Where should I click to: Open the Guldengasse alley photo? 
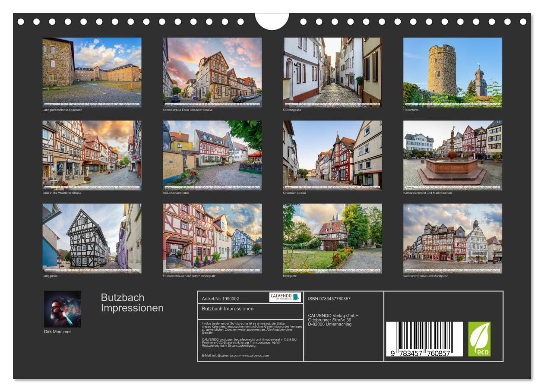pyautogui.click(x=332, y=72)
